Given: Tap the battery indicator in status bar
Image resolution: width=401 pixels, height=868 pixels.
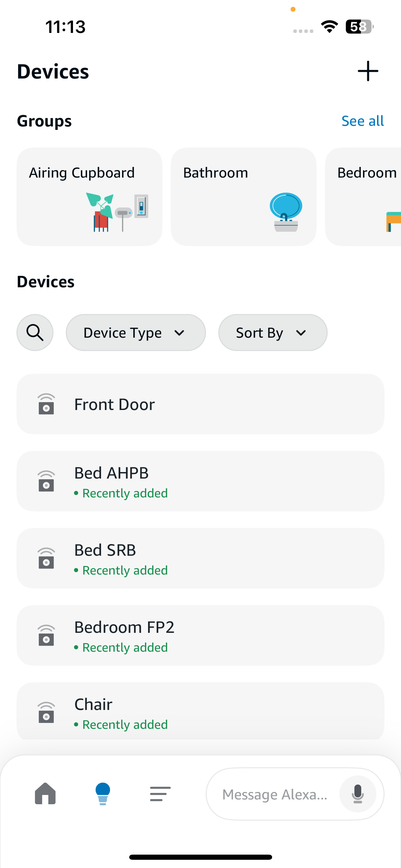Looking at the screenshot, I should tap(359, 26).
